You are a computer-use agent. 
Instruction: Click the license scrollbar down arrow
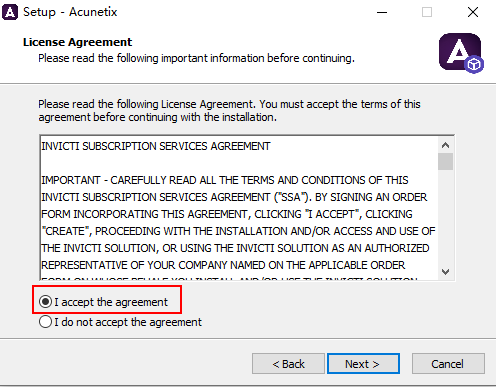coord(445,272)
